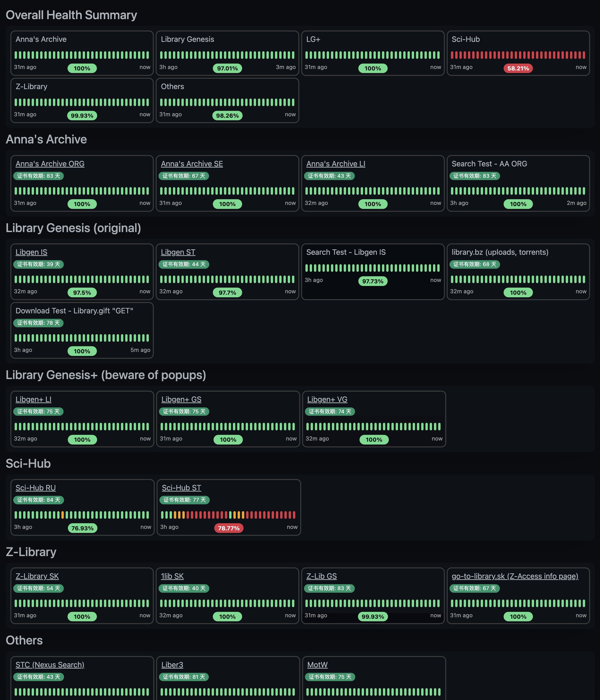Open the Sci-Hub RU link
The height and width of the screenshot is (700, 600).
tap(35, 488)
